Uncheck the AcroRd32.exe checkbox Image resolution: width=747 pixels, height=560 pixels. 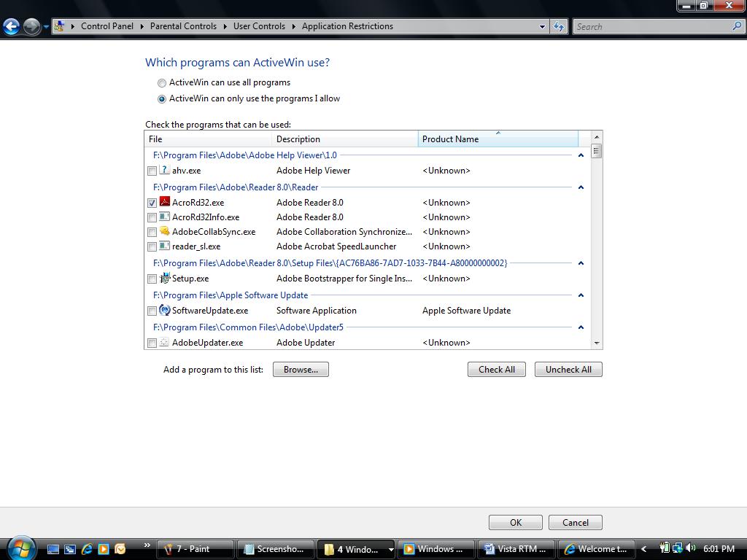point(152,203)
